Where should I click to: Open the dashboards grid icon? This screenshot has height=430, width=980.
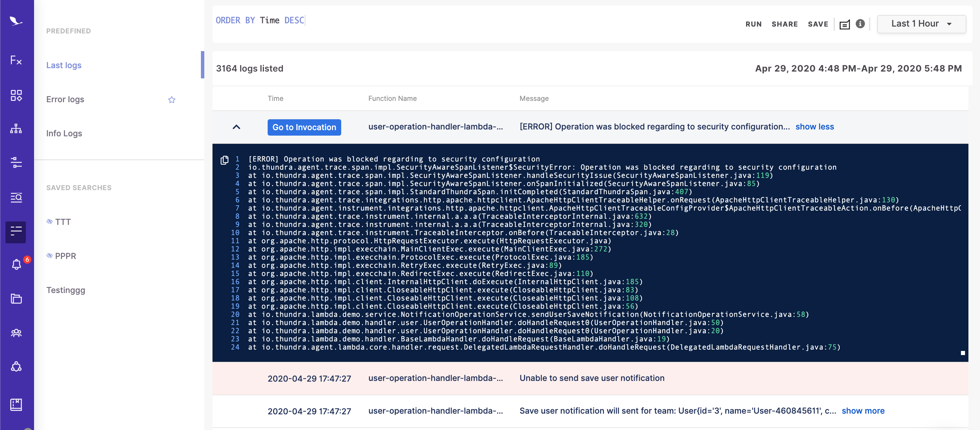16,95
